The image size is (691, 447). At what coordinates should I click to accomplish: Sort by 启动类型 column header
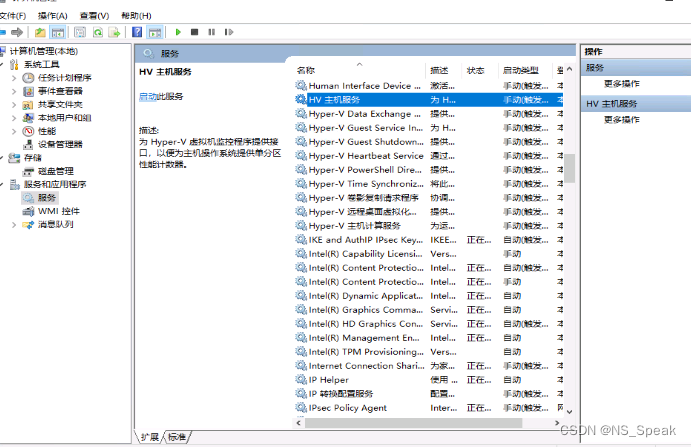(x=525, y=70)
